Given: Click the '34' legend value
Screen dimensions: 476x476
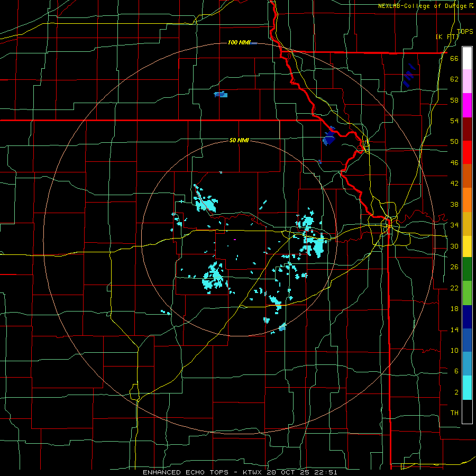Looking at the screenshot, I should [x=454, y=225].
